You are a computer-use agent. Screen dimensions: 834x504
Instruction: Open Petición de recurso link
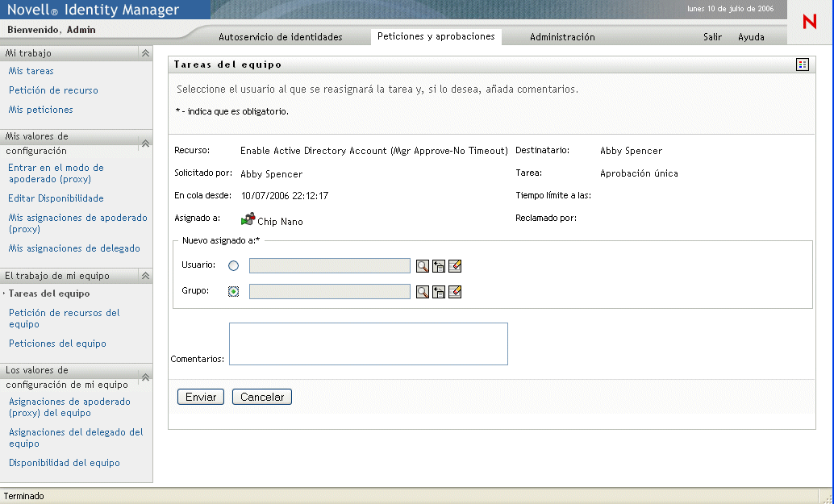click(x=53, y=90)
